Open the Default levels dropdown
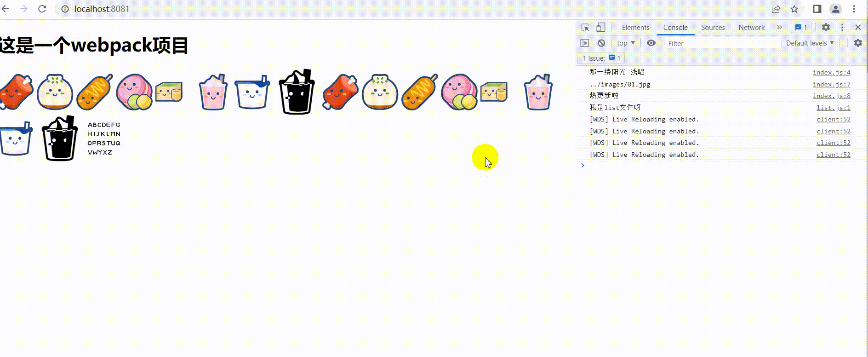 810,43
